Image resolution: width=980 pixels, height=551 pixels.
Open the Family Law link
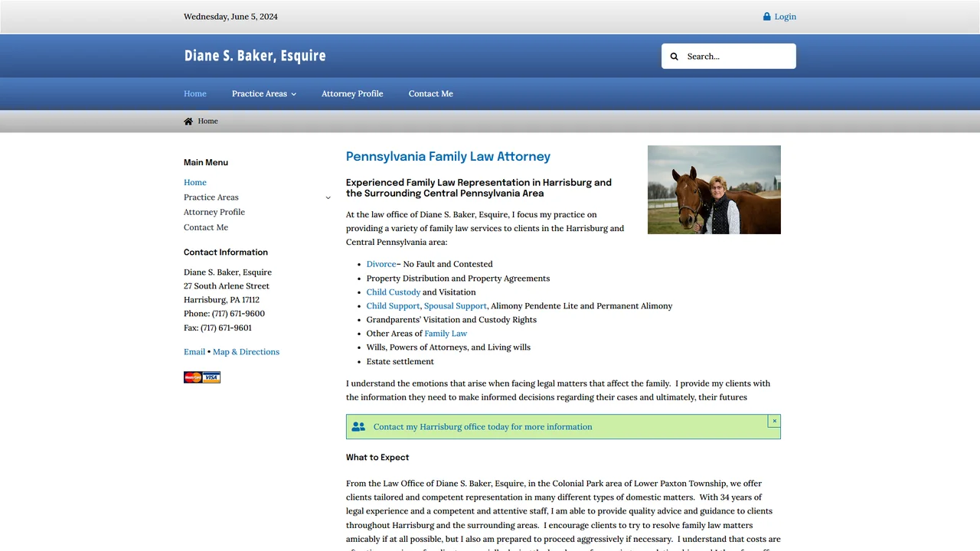(446, 334)
